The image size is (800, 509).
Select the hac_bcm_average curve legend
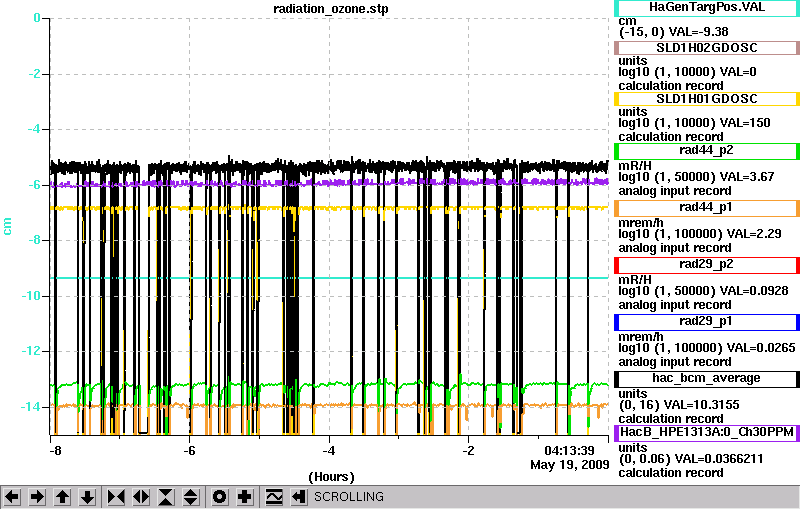click(707, 379)
